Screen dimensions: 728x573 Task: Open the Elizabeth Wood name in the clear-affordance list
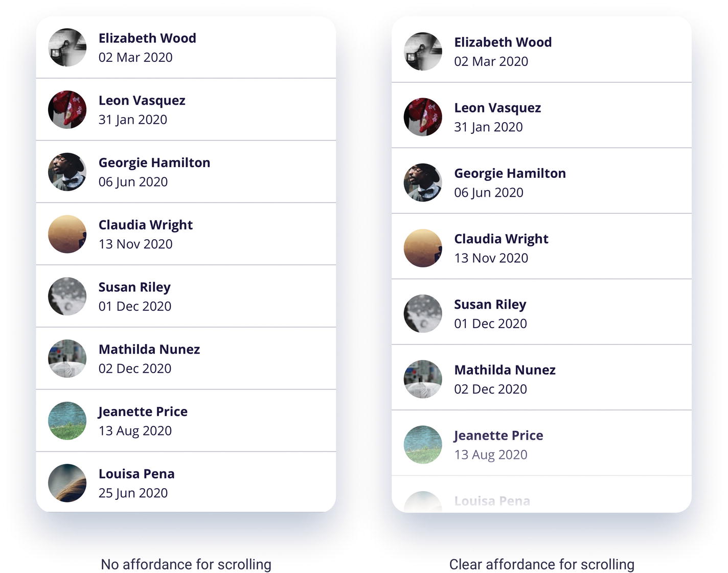pyautogui.click(x=503, y=42)
